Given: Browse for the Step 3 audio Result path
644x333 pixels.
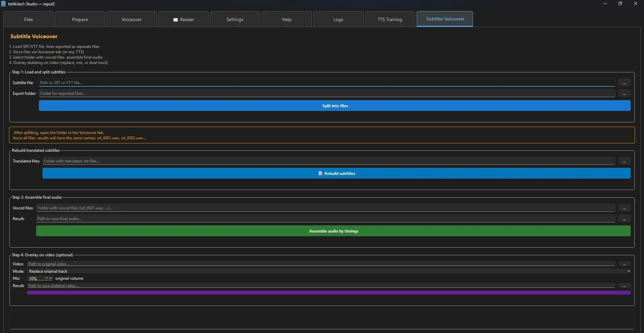Looking at the screenshot, I should (624, 219).
